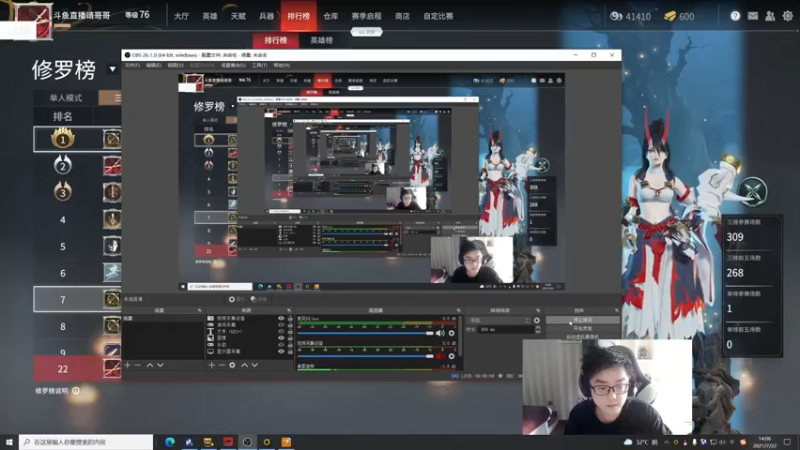
Task: Click the help question mark icon
Action: point(735,16)
